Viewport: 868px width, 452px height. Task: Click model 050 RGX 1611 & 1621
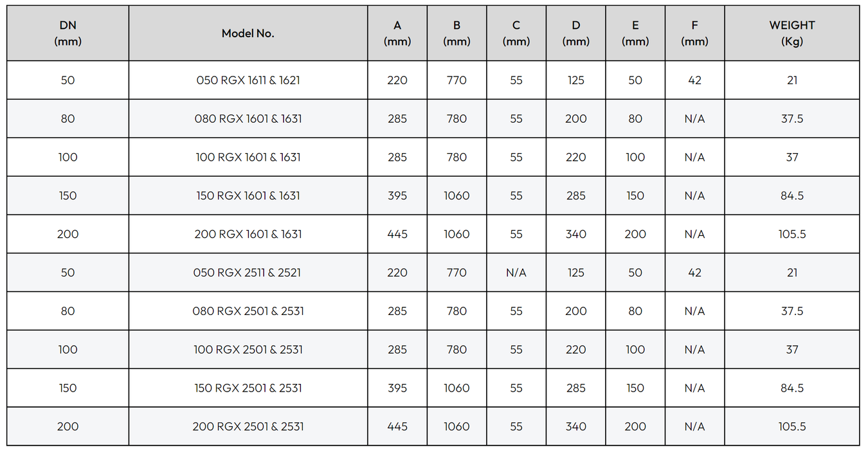point(248,80)
